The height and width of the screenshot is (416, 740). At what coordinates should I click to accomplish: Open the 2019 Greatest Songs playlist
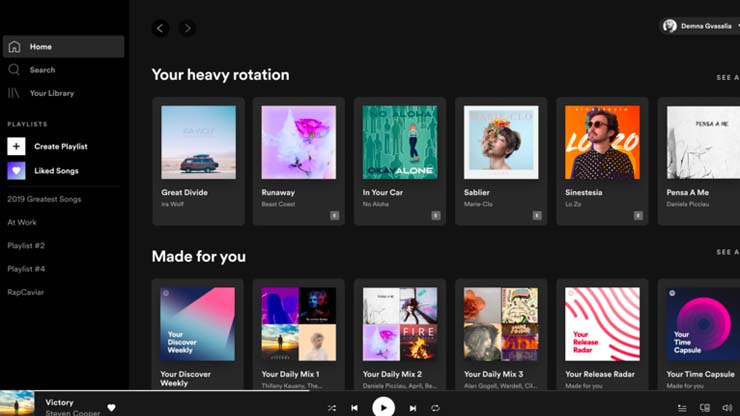[x=44, y=199]
